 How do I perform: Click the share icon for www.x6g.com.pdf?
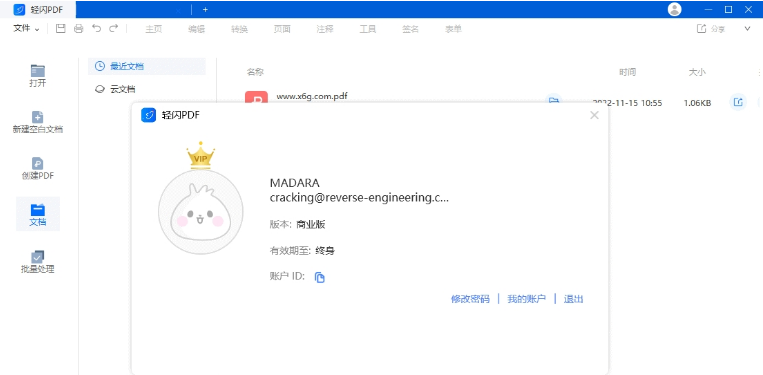[738, 102]
